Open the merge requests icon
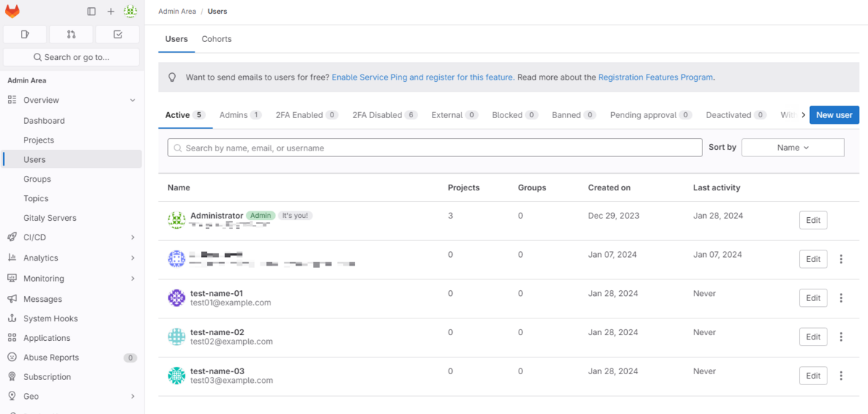The height and width of the screenshot is (414, 868). pos(71,34)
